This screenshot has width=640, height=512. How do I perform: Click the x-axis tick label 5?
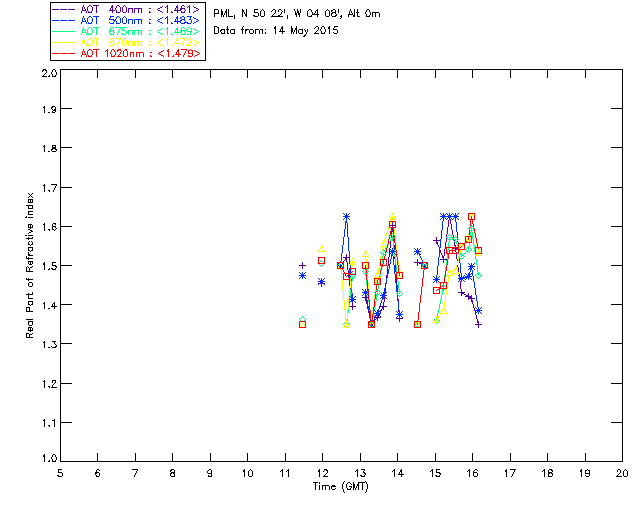60,473
